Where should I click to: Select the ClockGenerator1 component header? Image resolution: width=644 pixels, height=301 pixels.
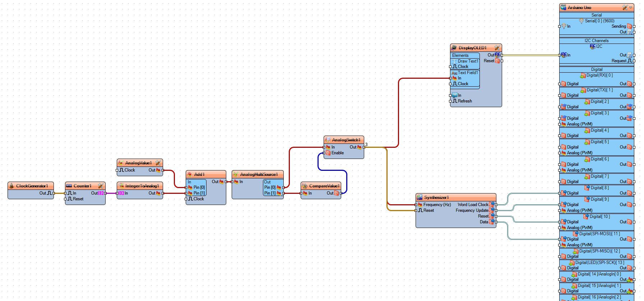(x=31, y=186)
